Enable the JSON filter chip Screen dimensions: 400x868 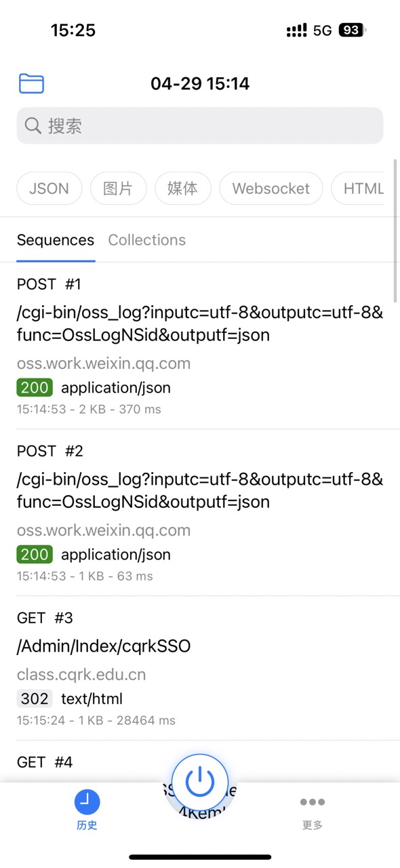point(49,188)
